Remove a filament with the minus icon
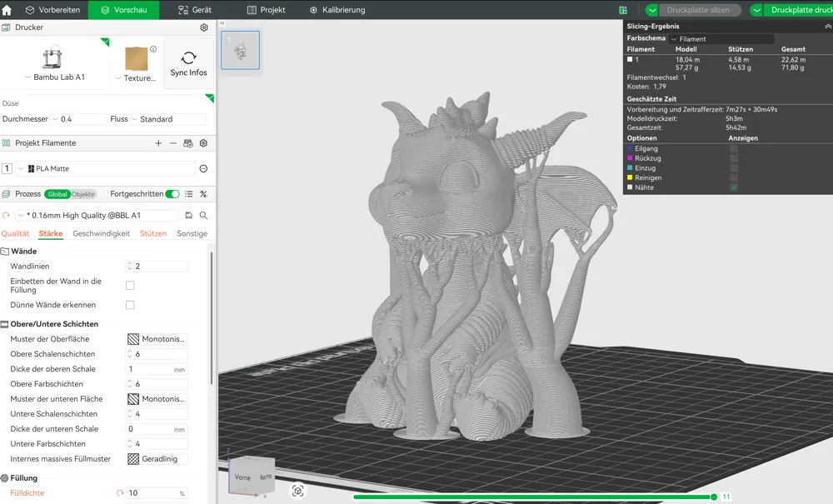This screenshot has width=833, height=504. click(172, 142)
